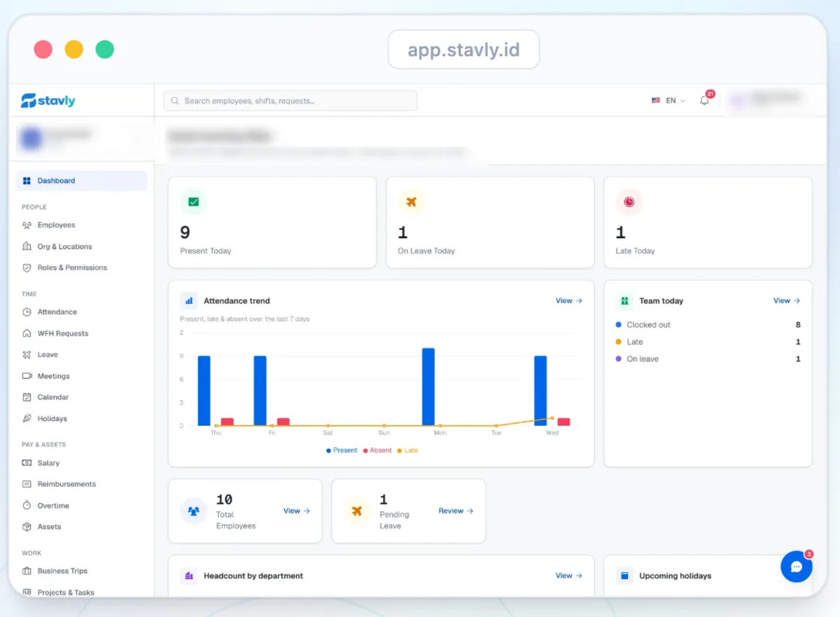
Task: Click the red Absent bar for Wednesday
Action: pyautogui.click(x=563, y=422)
